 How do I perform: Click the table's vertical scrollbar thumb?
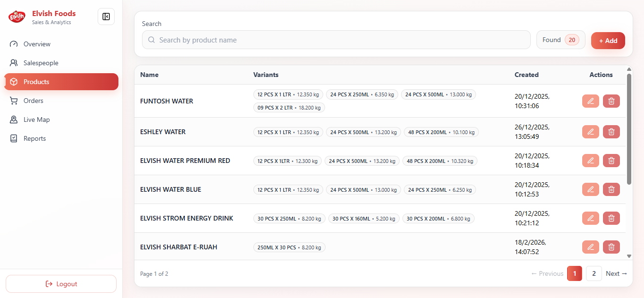[629, 128]
